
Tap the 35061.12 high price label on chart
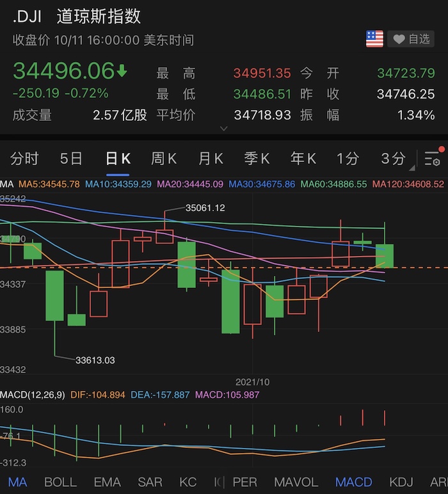(205, 208)
